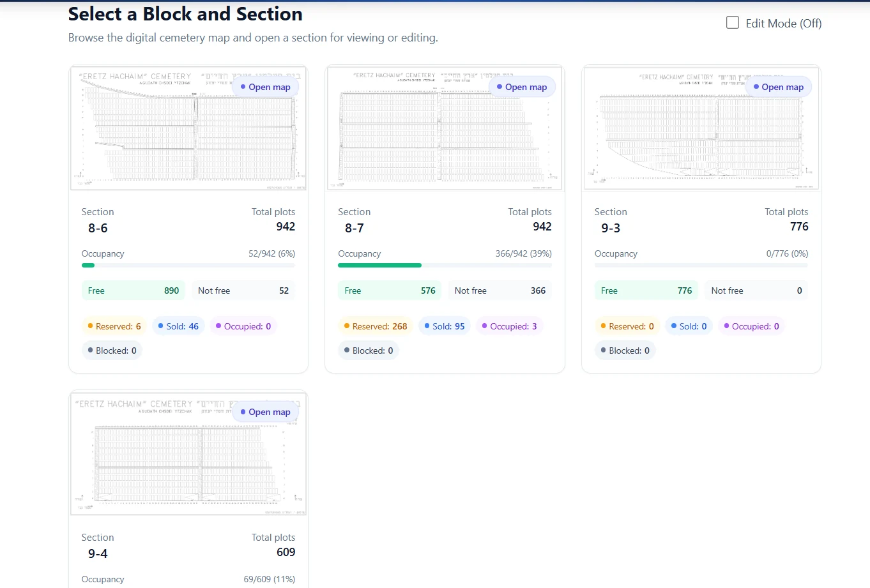The height and width of the screenshot is (588, 870).
Task: Click the Reserved: 6 chip in section 8-6
Action: point(114,326)
